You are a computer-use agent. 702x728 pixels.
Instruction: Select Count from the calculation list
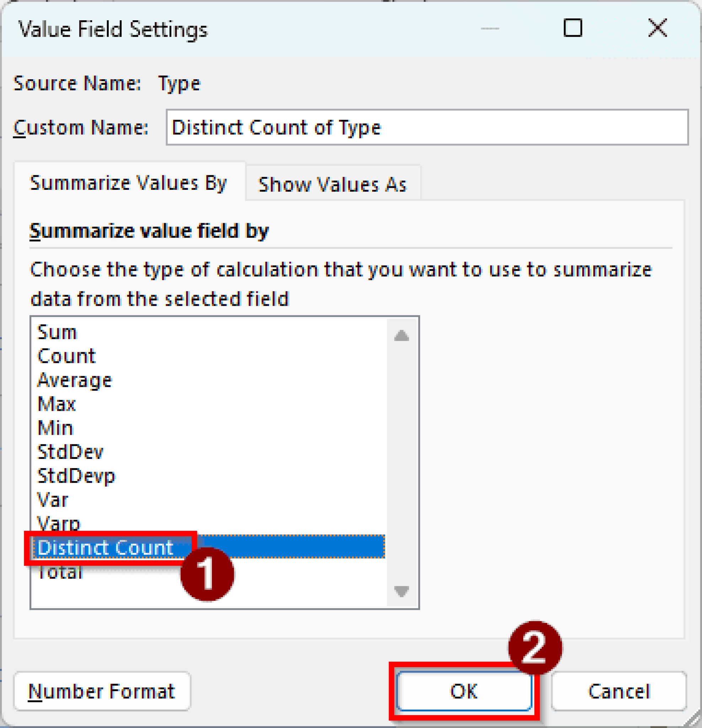click(x=66, y=356)
